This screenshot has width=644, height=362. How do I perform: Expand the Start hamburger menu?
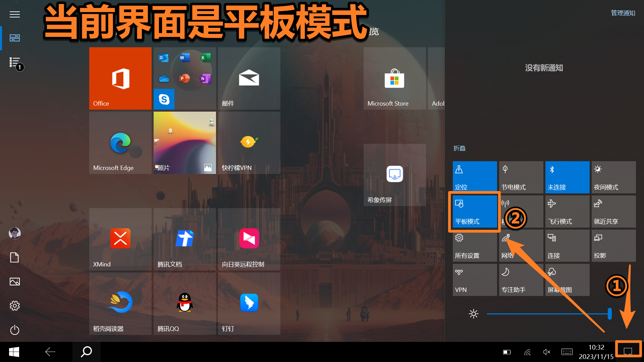pyautogui.click(x=15, y=14)
